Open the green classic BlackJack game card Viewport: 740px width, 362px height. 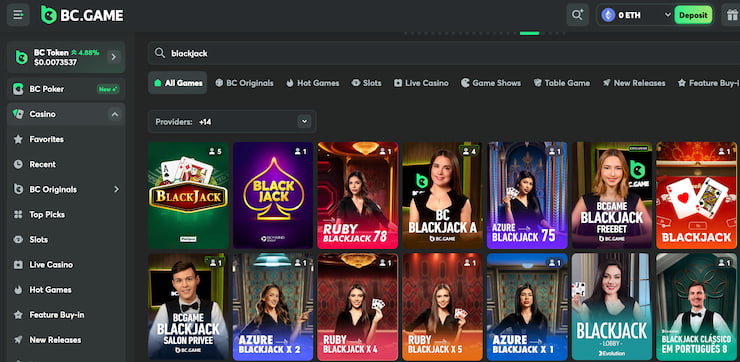pos(188,195)
